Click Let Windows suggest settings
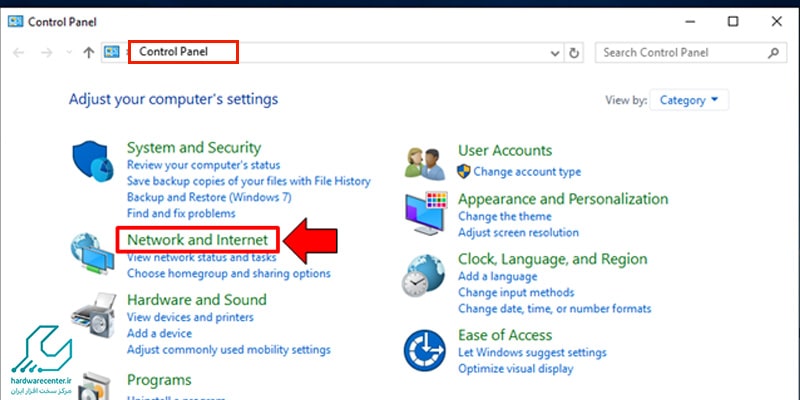Viewport: 800px width, 400px height. [532, 353]
